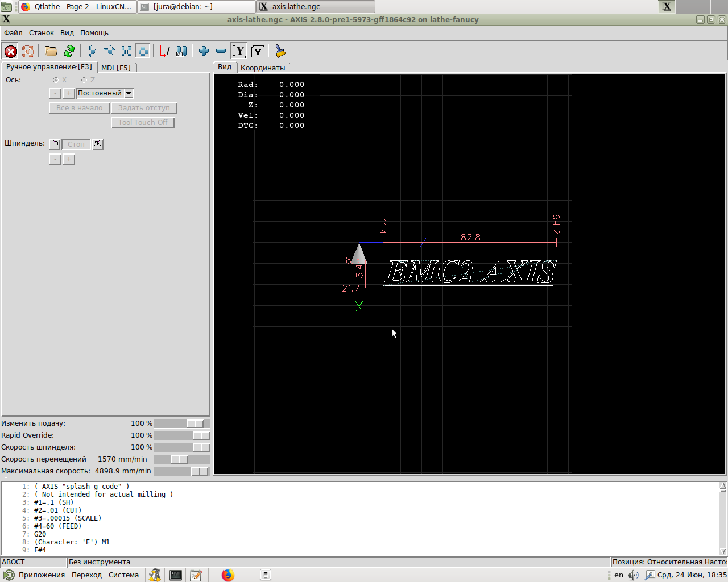Clear live plot with broom icon
Viewport: 728px width, 582px height.
(280, 51)
